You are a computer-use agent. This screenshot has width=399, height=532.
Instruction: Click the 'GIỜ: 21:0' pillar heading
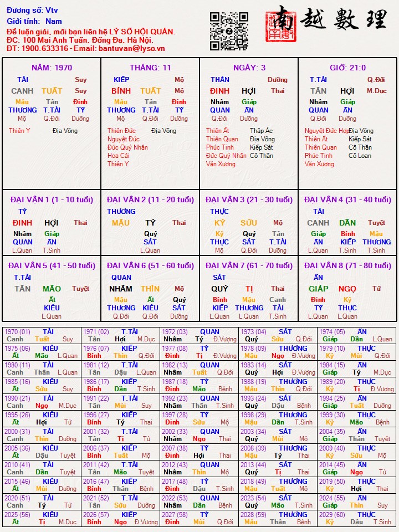(x=348, y=68)
